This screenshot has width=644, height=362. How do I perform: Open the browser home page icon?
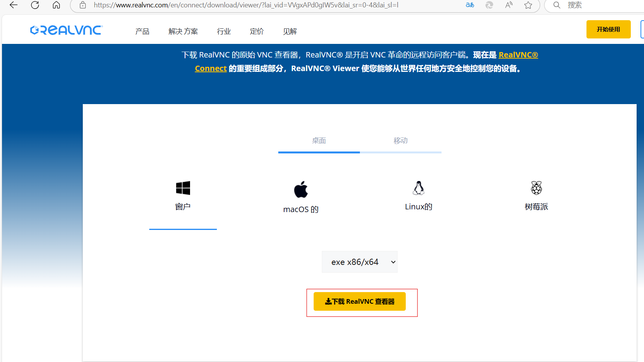(56, 5)
